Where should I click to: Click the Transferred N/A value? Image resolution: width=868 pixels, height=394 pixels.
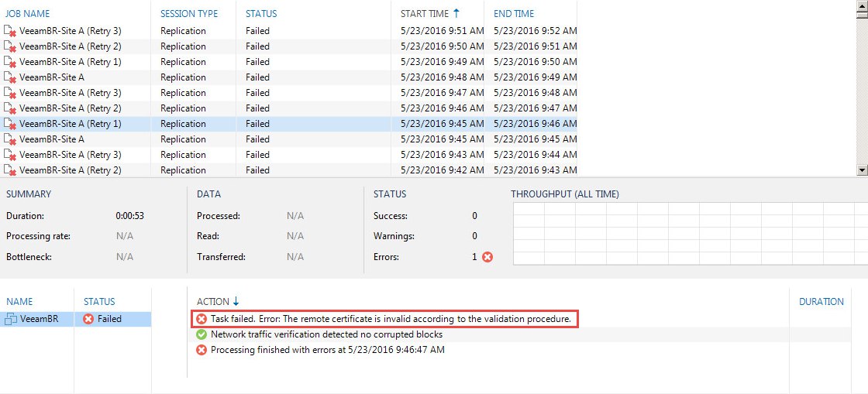click(295, 257)
